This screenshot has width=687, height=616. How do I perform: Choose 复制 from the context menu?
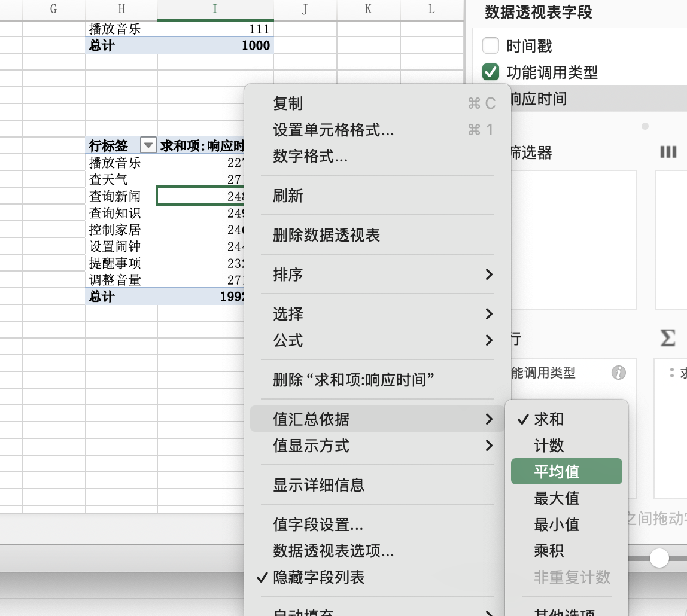[377, 103]
